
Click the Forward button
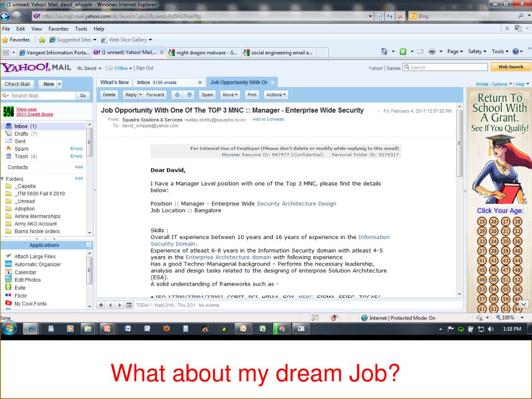pos(155,95)
